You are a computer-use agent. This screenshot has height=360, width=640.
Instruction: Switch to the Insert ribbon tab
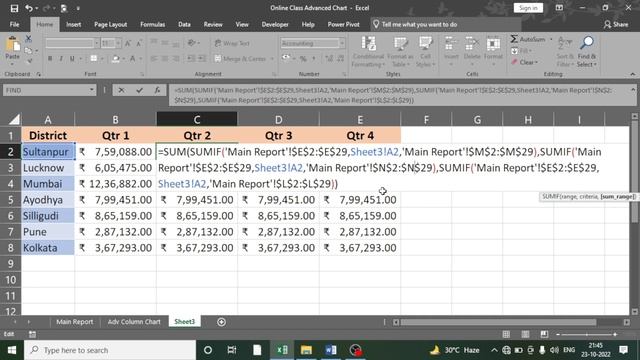pyautogui.click(x=73, y=24)
